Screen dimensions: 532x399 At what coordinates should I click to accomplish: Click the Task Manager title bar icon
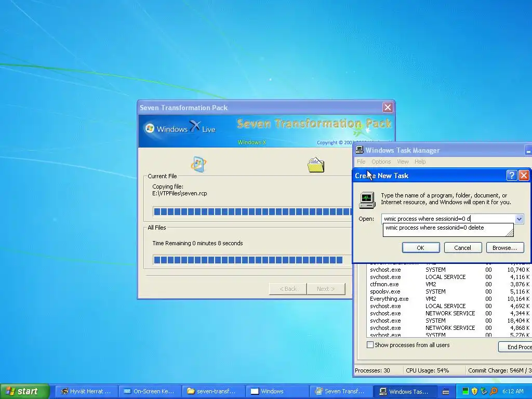pyautogui.click(x=360, y=150)
